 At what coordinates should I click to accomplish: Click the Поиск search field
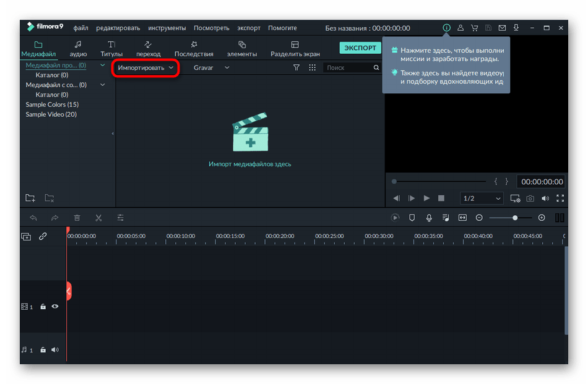pos(348,67)
